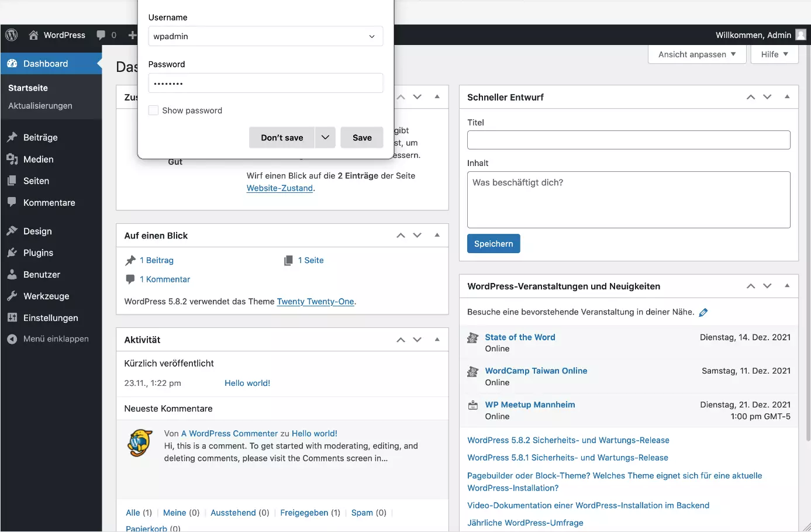Move Aktivität box up
The image size is (811, 532).
[401, 340]
